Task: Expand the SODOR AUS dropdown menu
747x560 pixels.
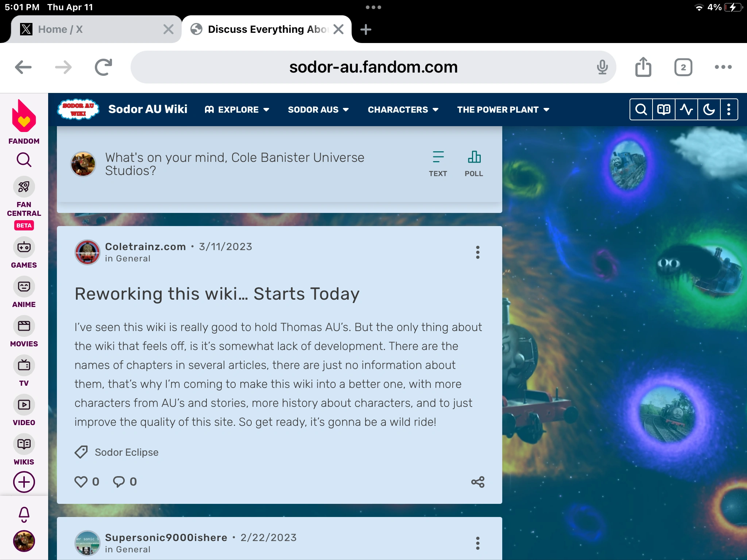Action: [318, 109]
